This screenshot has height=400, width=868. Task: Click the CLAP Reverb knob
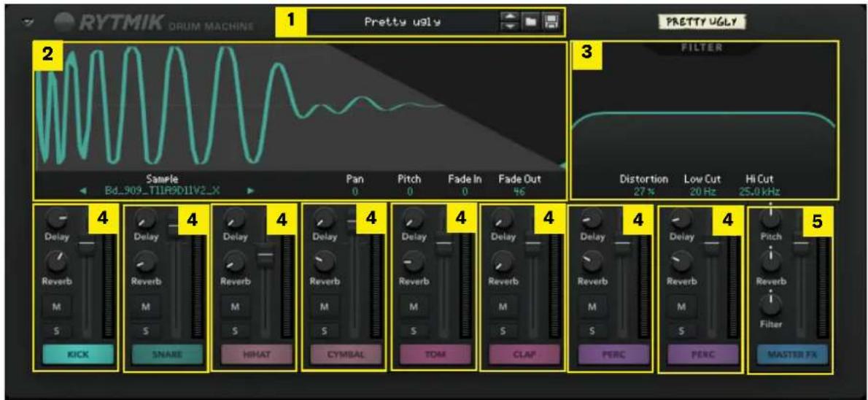[x=503, y=261]
